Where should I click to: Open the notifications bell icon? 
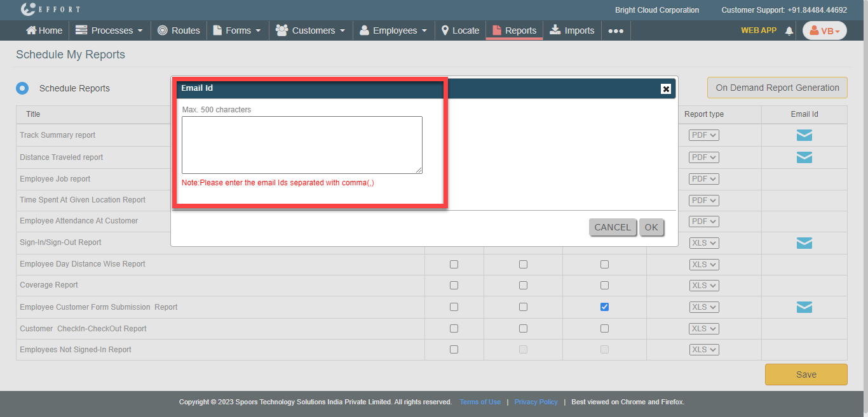click(x=789, y=30)
